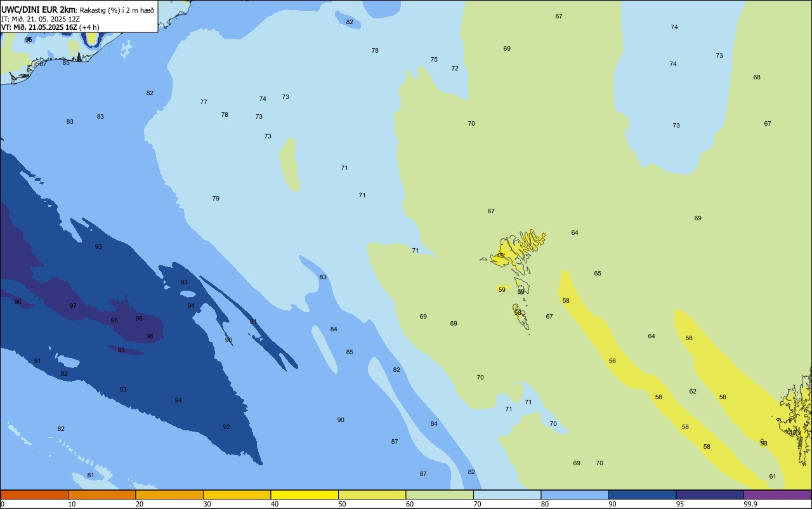The width and height of the screenshot is (812, 509).
Task: Click the 70–80 pale blue legend swatch
Action: (507, 494)
